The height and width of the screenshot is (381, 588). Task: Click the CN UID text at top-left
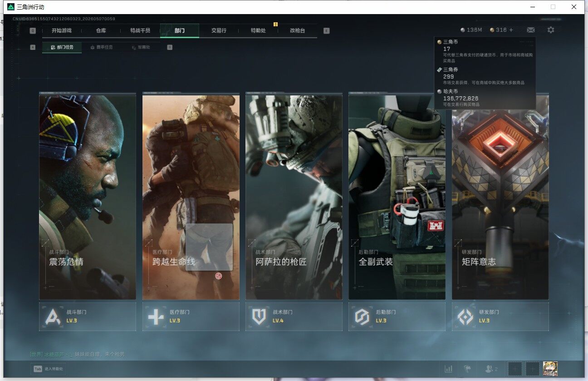(x=64, y=19)
